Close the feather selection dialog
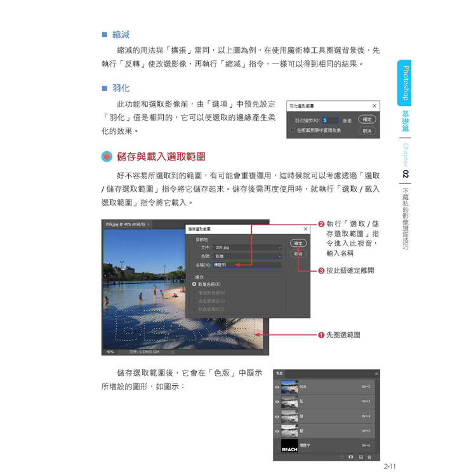The width and height of the screenshot is (476, 476). tap(374, 105)
